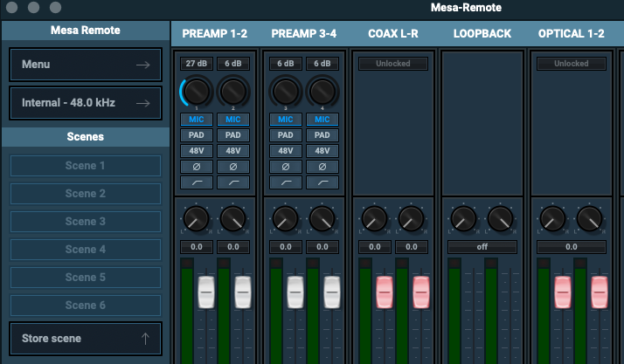
Task: Recall Scene 3
Action: (86, 222)
